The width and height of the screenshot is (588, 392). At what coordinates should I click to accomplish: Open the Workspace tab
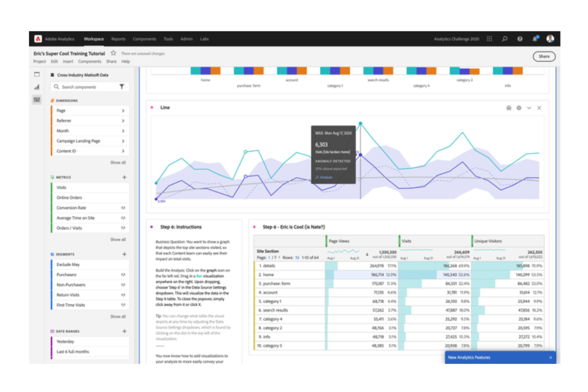coord(94,39)
